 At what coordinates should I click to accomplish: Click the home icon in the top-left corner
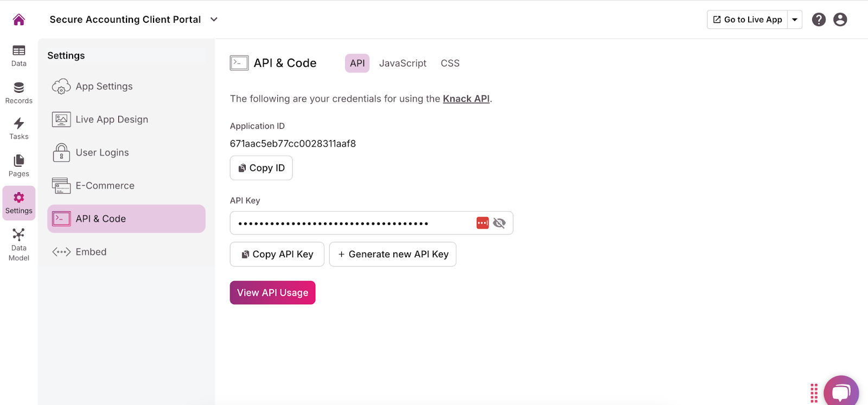(x=19, y=20)
